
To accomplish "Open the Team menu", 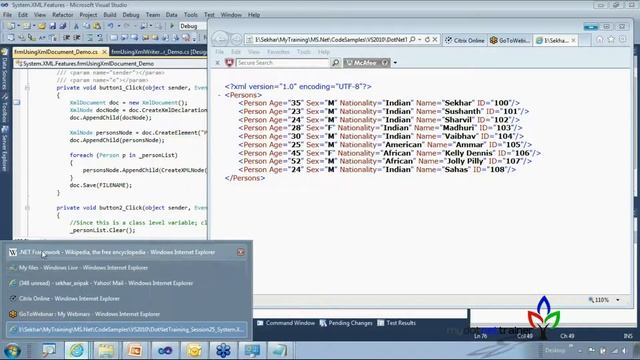I will (x=153, y=15).
